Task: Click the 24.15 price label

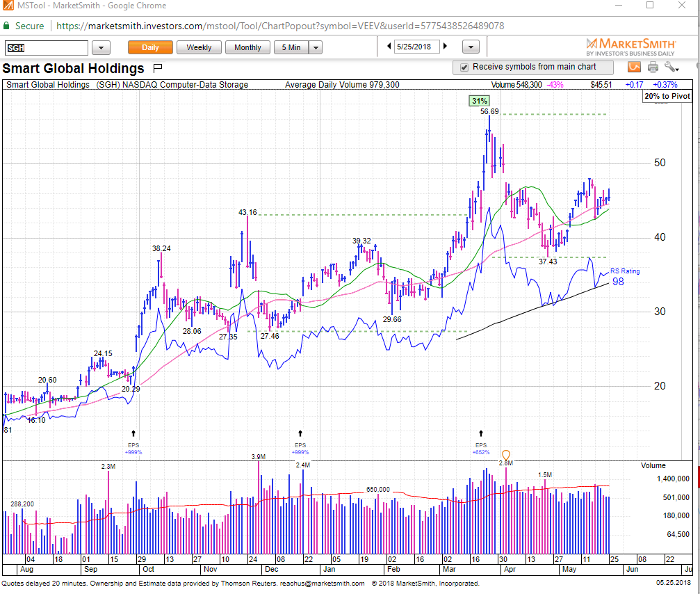Action: click(x=103, y=353)
